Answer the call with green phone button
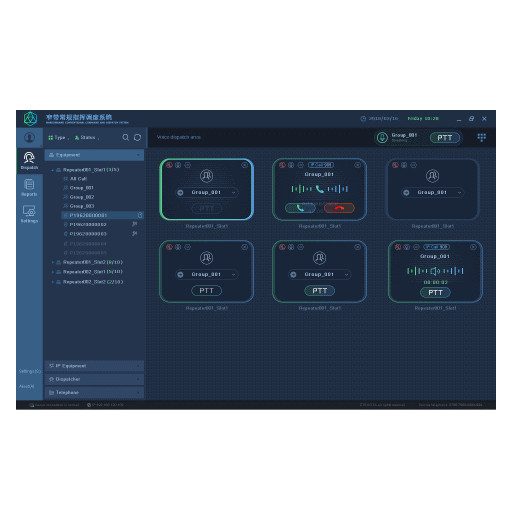The width and height of the screenshot is (512, 512). [x=300, y=208]
